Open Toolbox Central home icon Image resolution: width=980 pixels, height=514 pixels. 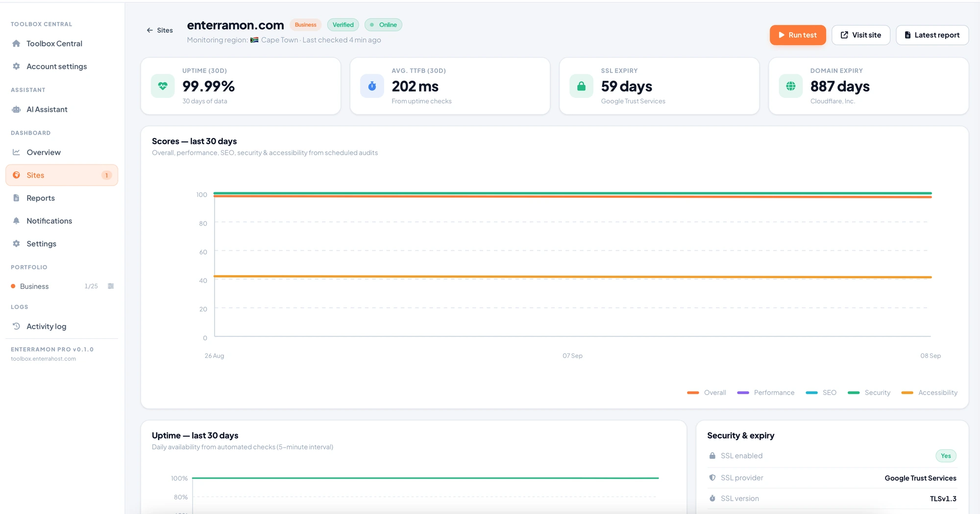click(x=16, y=44)
